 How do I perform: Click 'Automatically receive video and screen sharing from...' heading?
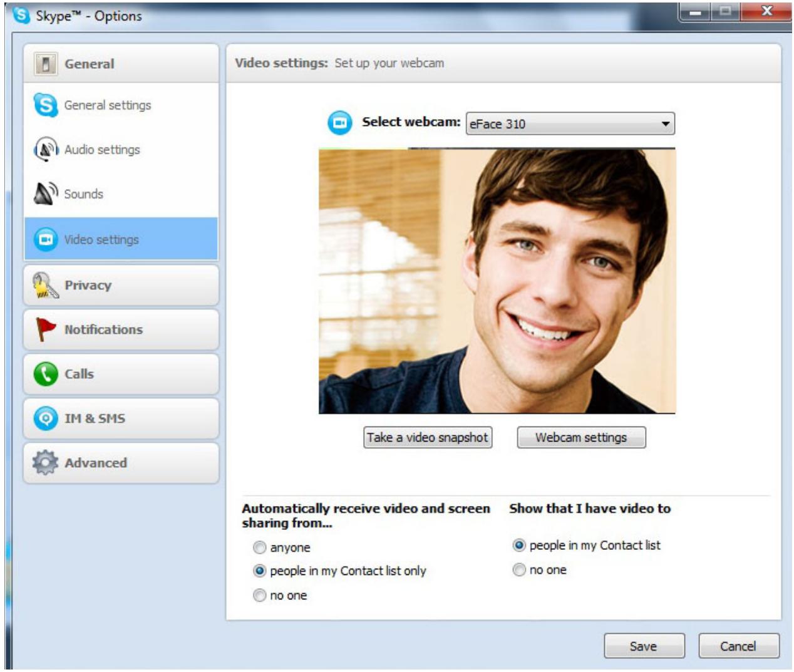pyautogui.click(x=366, y=515)
